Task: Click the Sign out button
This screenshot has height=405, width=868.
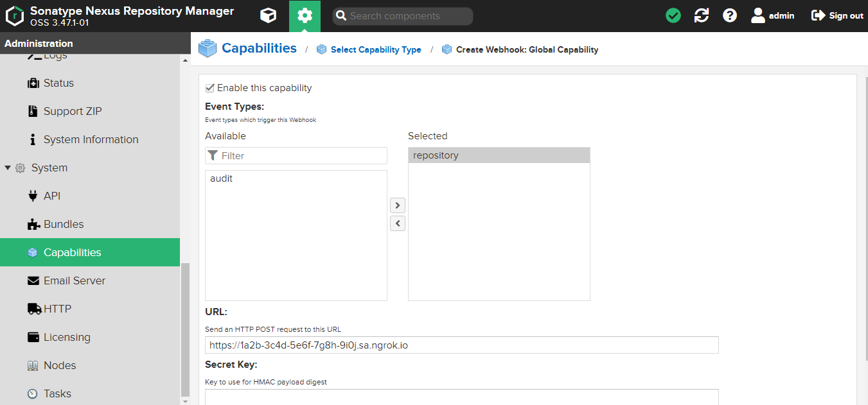Action: [837, 15]
